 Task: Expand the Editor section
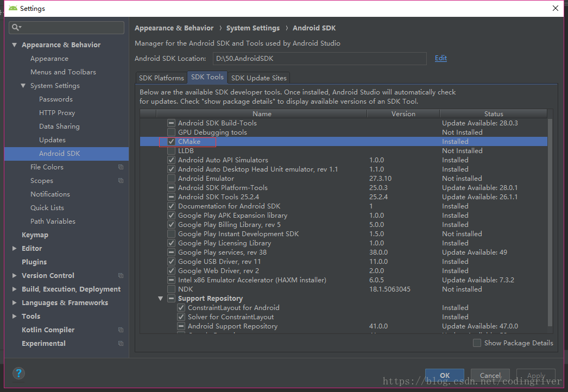(15, 249)
